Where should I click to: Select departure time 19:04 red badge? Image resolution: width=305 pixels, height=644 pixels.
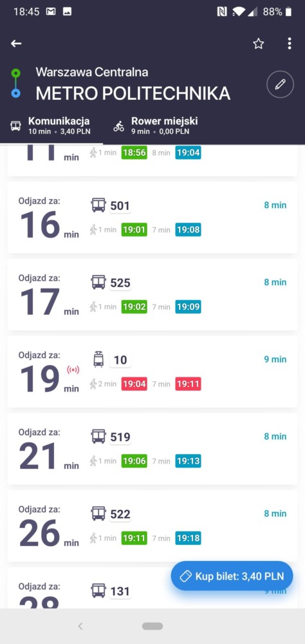tap(134, 384)
